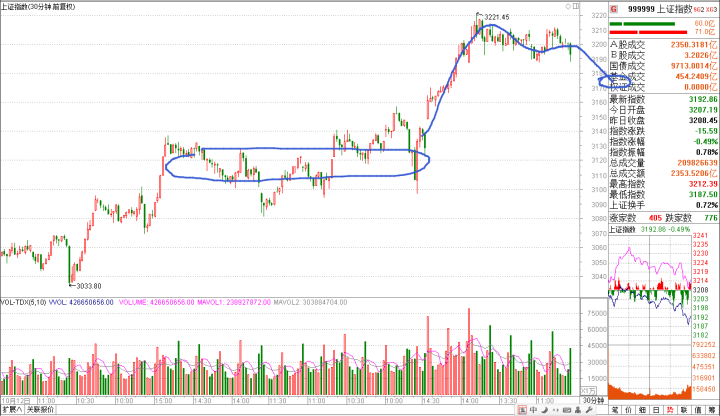Select the 价 tab in the bottom panel

click(627, 409)
